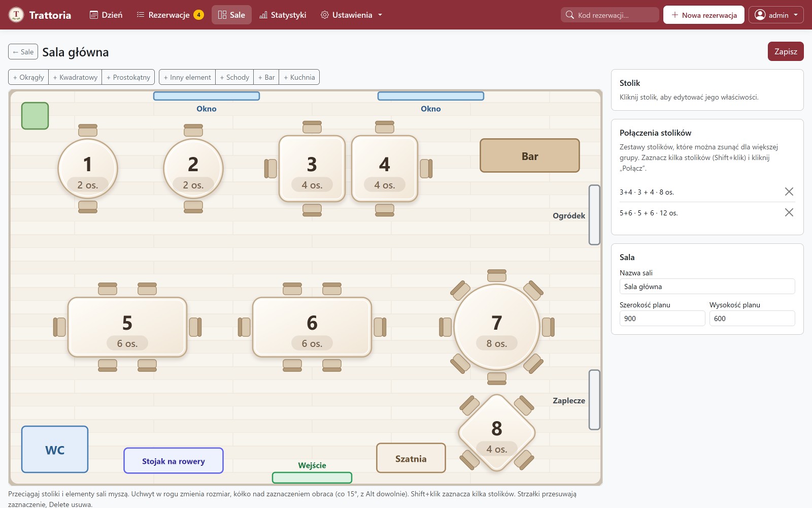Screen dimensions: 812x508
Task: Edit the Nazwa sali field
Action: click(707, 287)
